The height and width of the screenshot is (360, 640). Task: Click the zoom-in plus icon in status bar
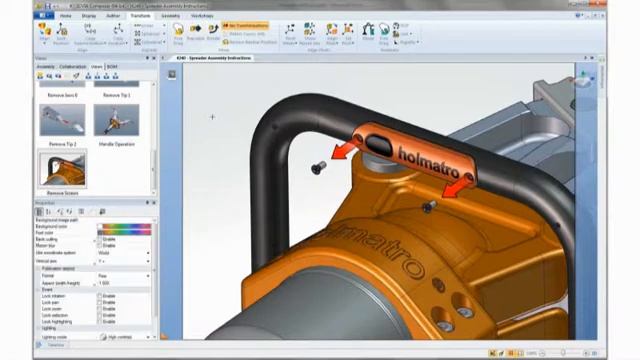(586, 353)
